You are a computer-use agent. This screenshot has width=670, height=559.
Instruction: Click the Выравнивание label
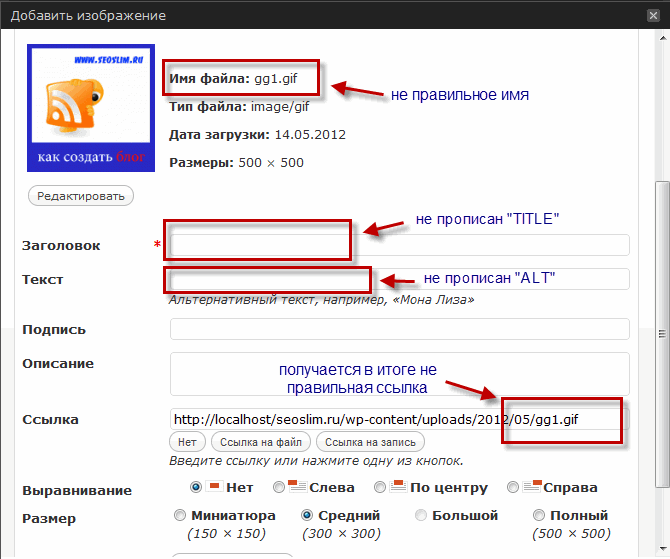[x=77, y=490]
